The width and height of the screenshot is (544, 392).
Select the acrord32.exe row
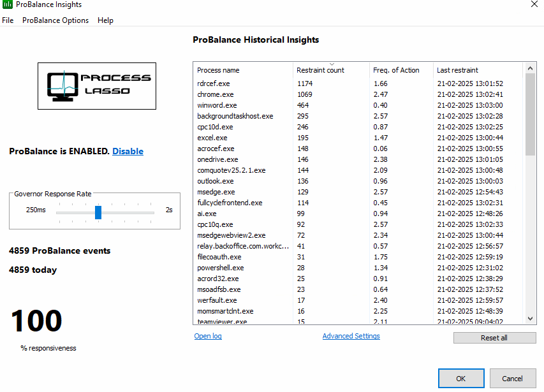click(357, 279)
